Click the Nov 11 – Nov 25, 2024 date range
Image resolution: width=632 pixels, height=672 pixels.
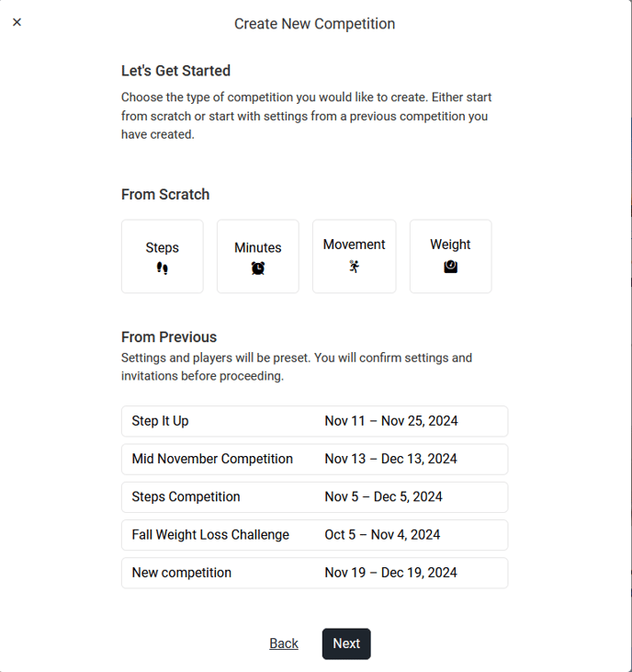pos(391,421)
